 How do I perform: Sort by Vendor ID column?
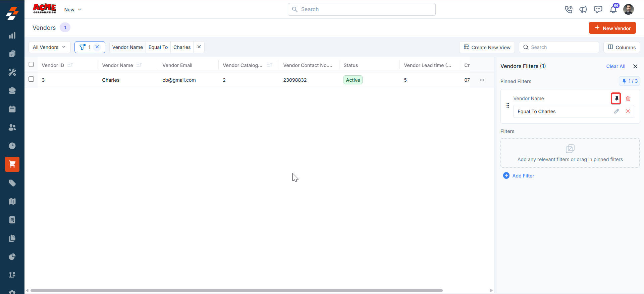coord(70,65)
